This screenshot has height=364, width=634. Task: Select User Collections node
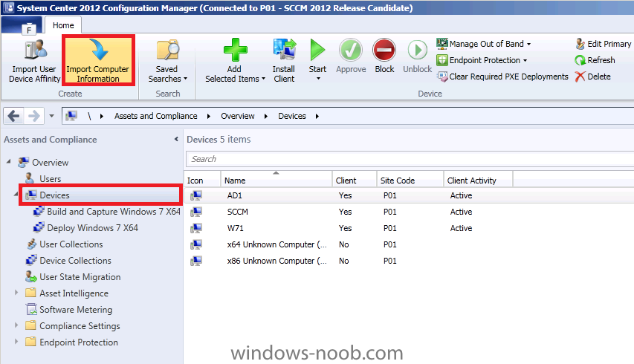pos(71,244)
